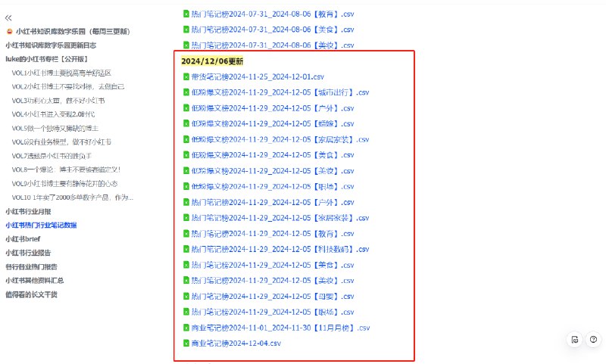The width and height of the screenshot is (606, 364).
Task: Open 商业笔记榜2024-12-04.csv link
Action: [236, 343]
